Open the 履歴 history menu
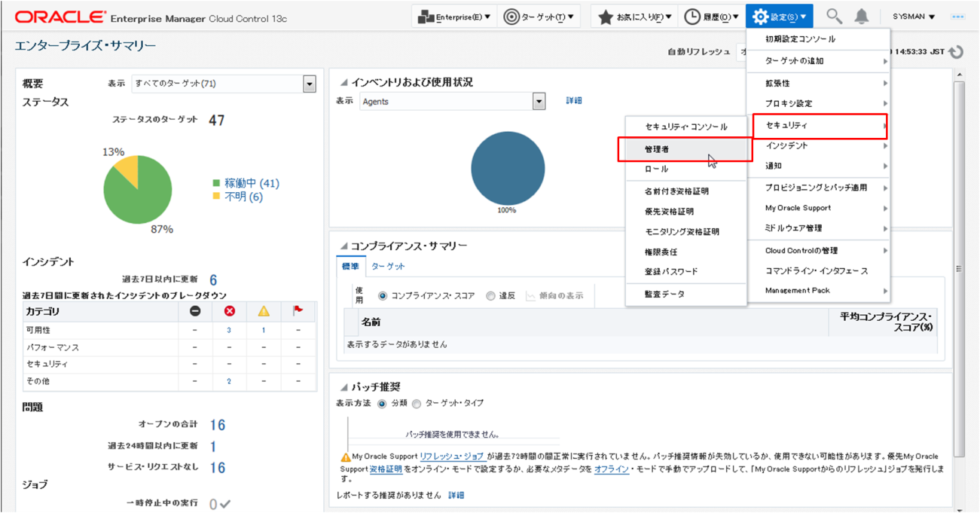The height and width of the screenshot is (513, 980). click(x=711, y=17)
